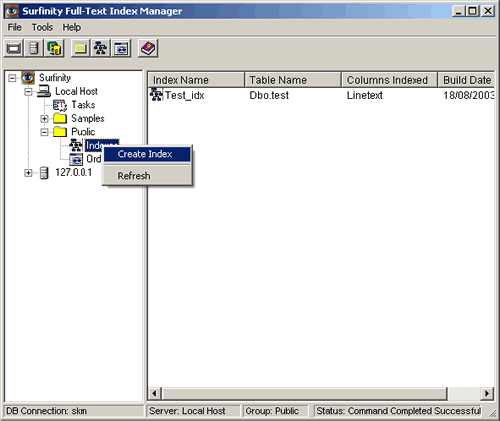The image size is (500, 421).
Task: Click the application eye icon in title bar
Action: tap(12, 11)
